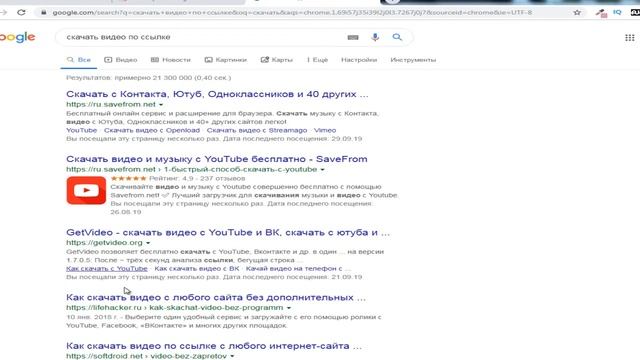The image size is (640, 360).
Task: Open the IQ extension icon in the toolbar
Action: 617,12
